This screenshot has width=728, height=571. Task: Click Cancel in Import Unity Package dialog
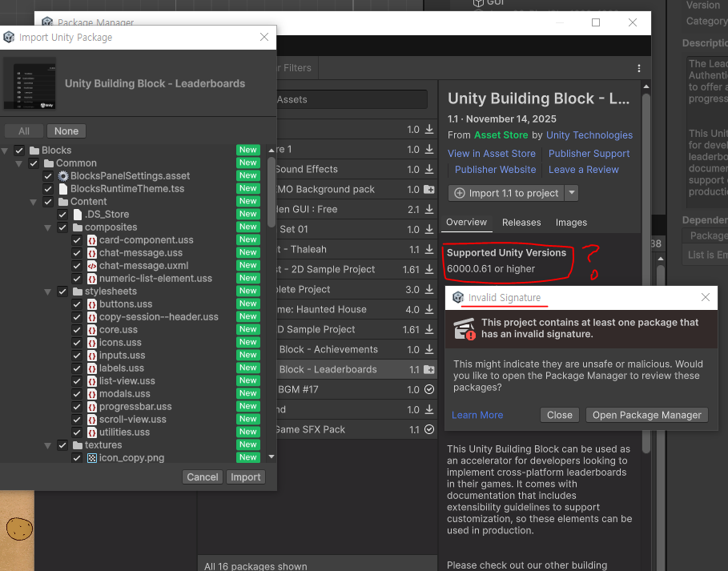pyautogui.click(x=202, y=477)
